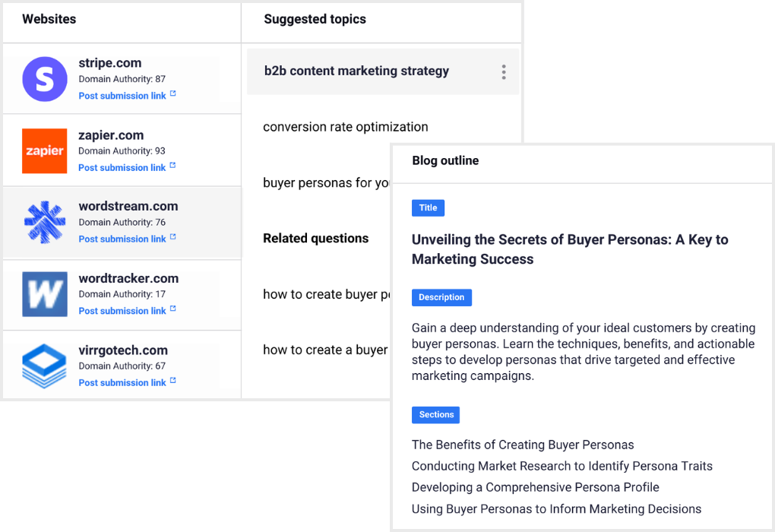Click the zapier.com website name
This screenshot has width=775, height=532.
point(111,135)
